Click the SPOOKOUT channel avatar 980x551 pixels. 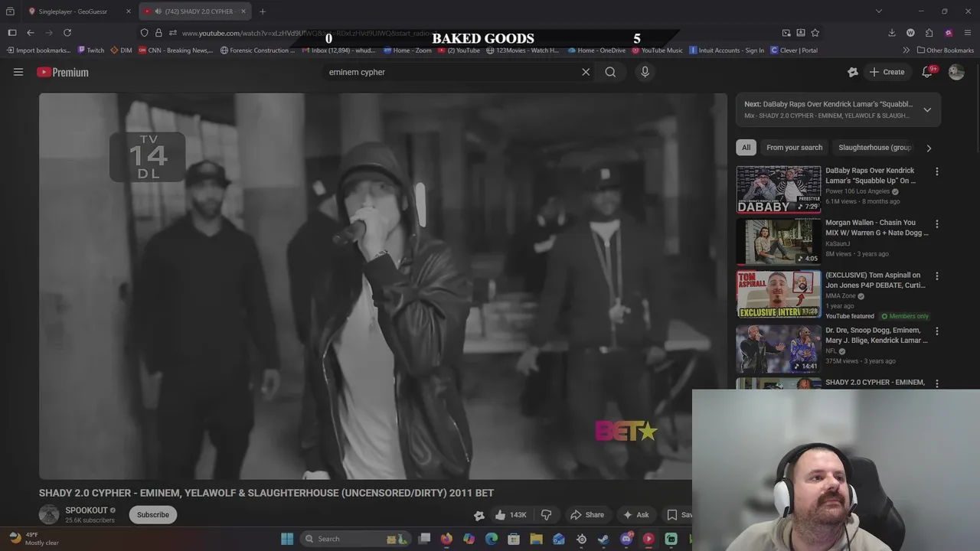[x=49, y=515]
